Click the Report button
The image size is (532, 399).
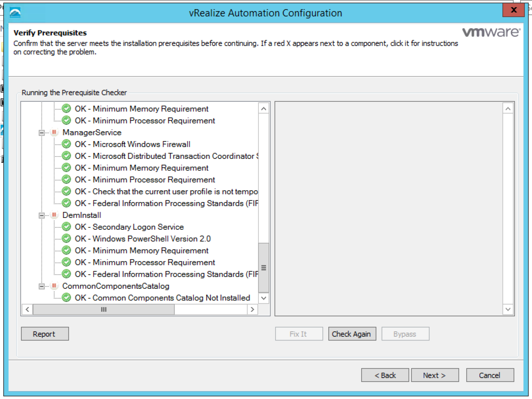point(45,334)
